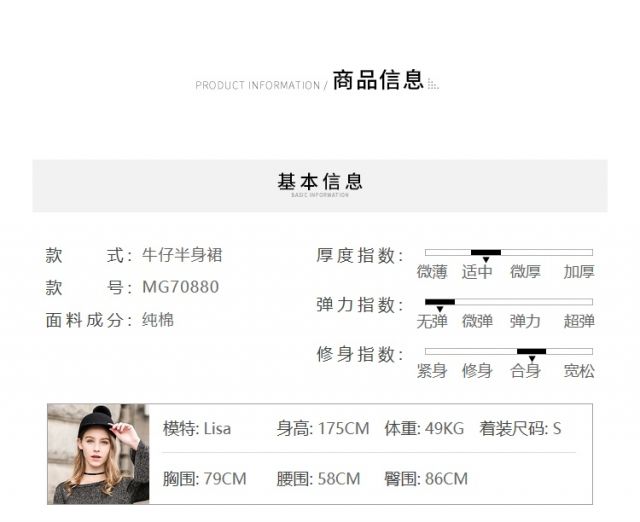
Task: Click the 着装尺码: S size text
Action: click(x=520, y=428)
